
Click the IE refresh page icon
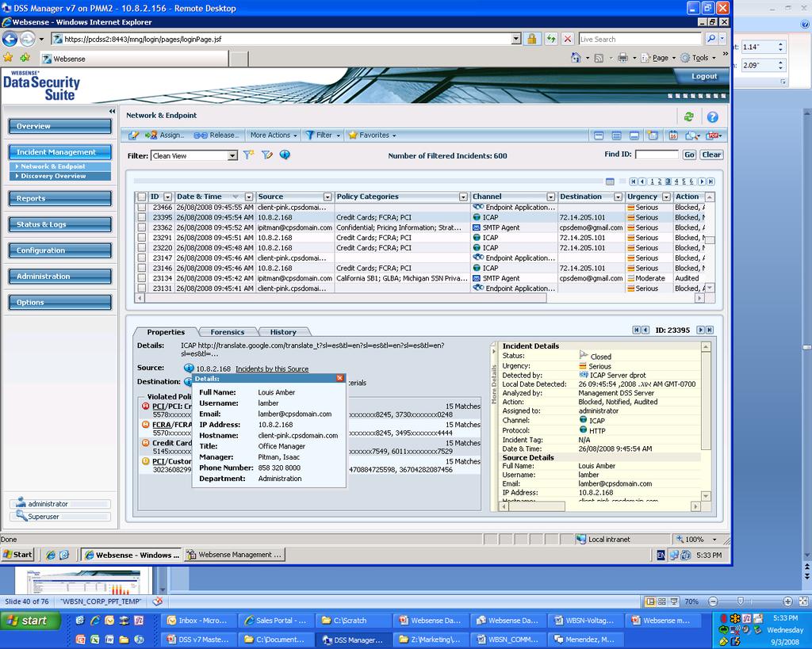(551, 39)
